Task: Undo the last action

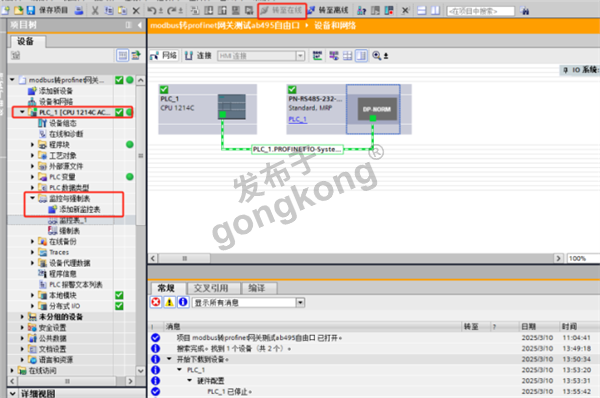Action: coord(153,10)
